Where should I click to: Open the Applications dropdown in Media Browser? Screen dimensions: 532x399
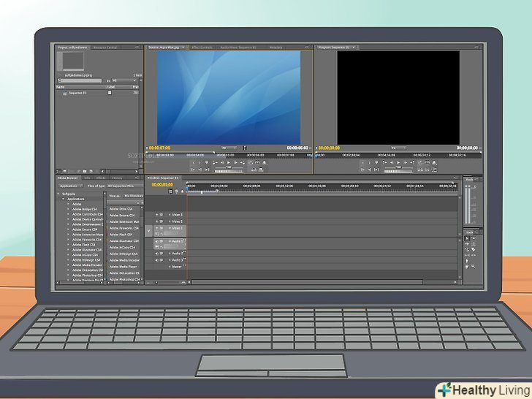pos(72,186)
